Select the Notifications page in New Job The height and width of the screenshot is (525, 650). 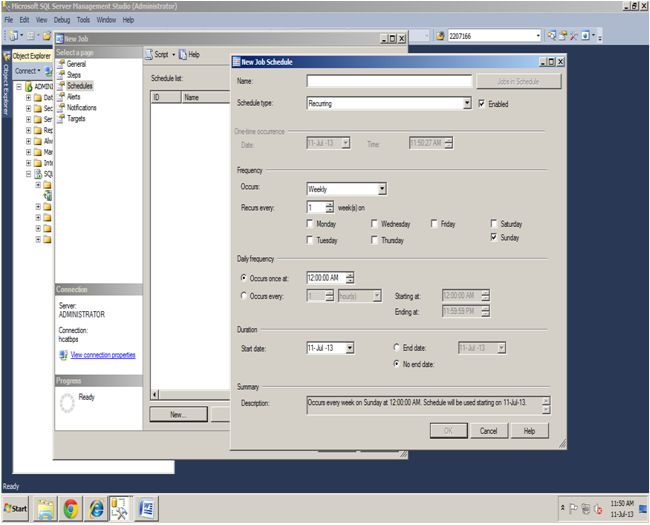[82, 107]
